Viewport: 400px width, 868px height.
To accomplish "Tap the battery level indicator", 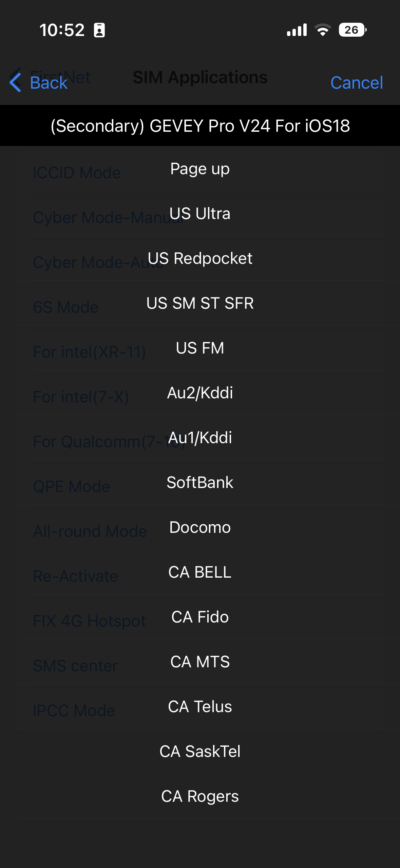I will tap(352, 30).
